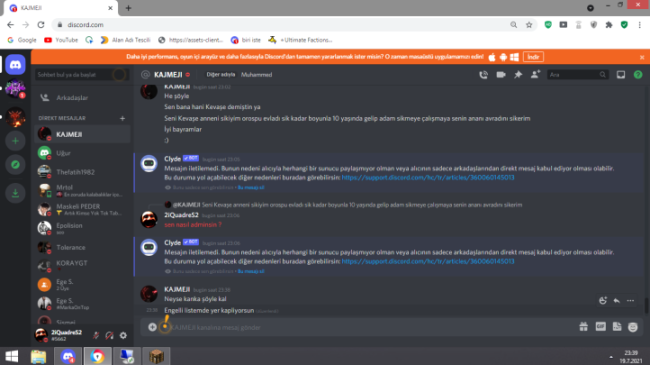Open Uğur direct message

click(x=82, y=153)
